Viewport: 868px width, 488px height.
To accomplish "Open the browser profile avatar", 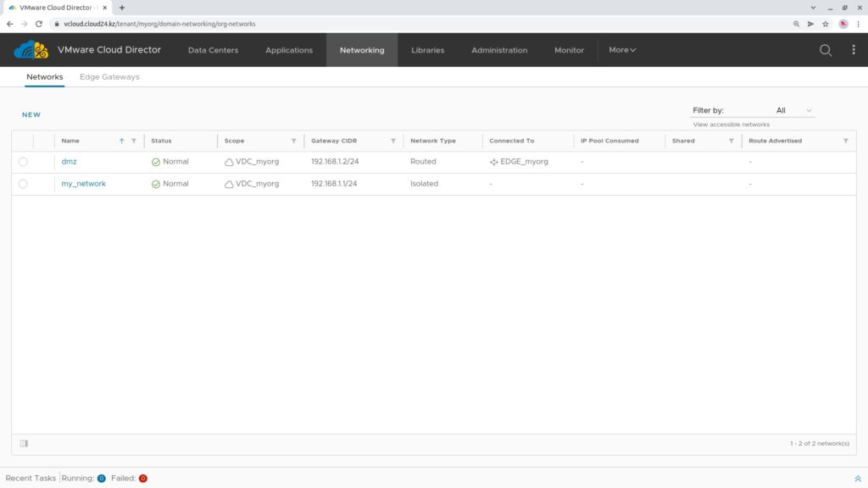I will coord(843,24).
